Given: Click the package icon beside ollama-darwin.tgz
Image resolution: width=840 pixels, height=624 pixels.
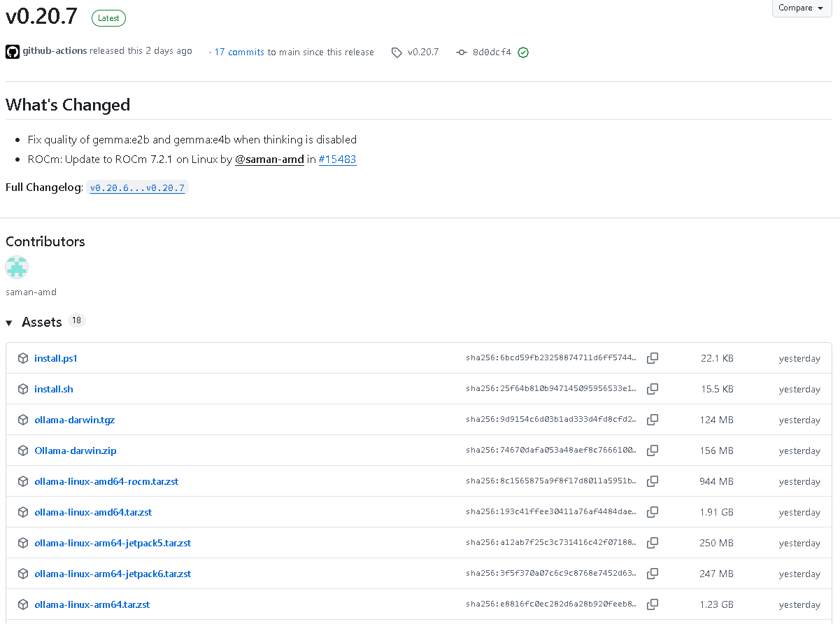Looking at the screenshot, I should (23, 420).
